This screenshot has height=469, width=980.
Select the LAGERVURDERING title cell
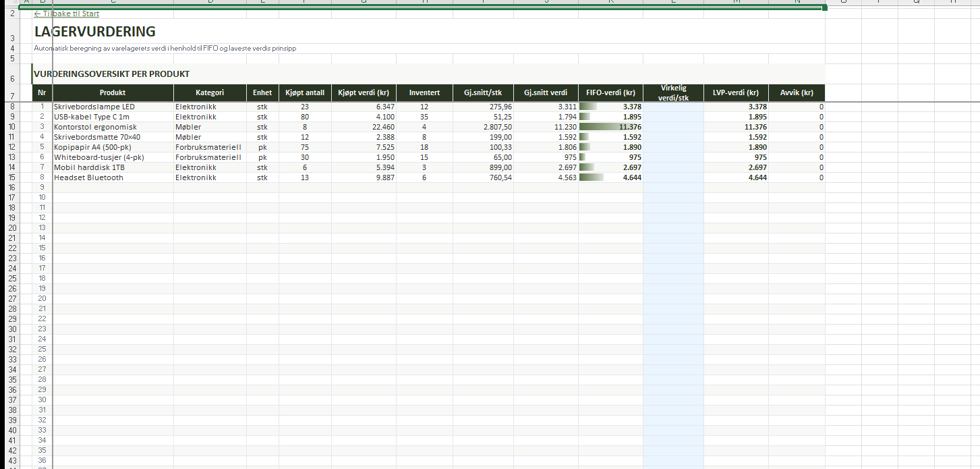pyautogui.click(x=94, y=31)
